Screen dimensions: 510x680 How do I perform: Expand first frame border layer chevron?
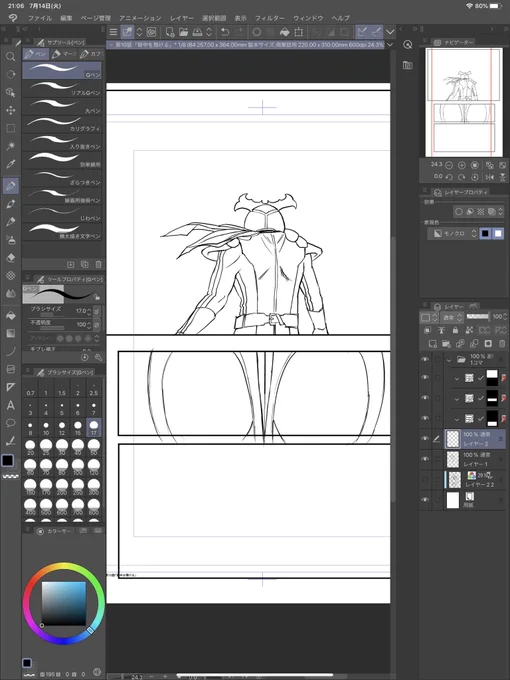[x=457, y=379]
